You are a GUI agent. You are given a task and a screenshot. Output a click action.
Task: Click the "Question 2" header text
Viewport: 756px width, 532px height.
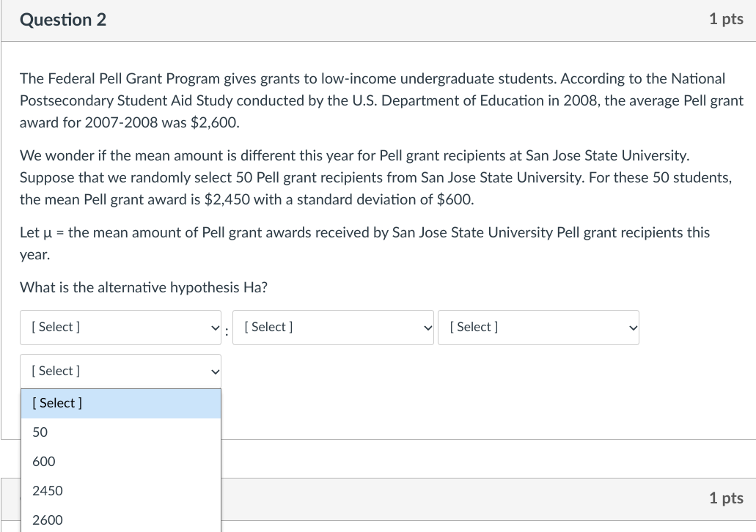[x=62, y=20]
